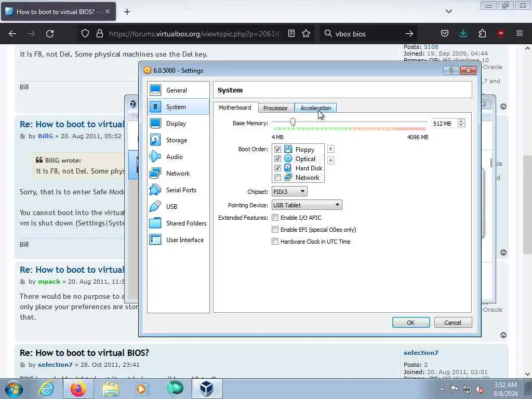Open User Interface icon

point(155,240)
